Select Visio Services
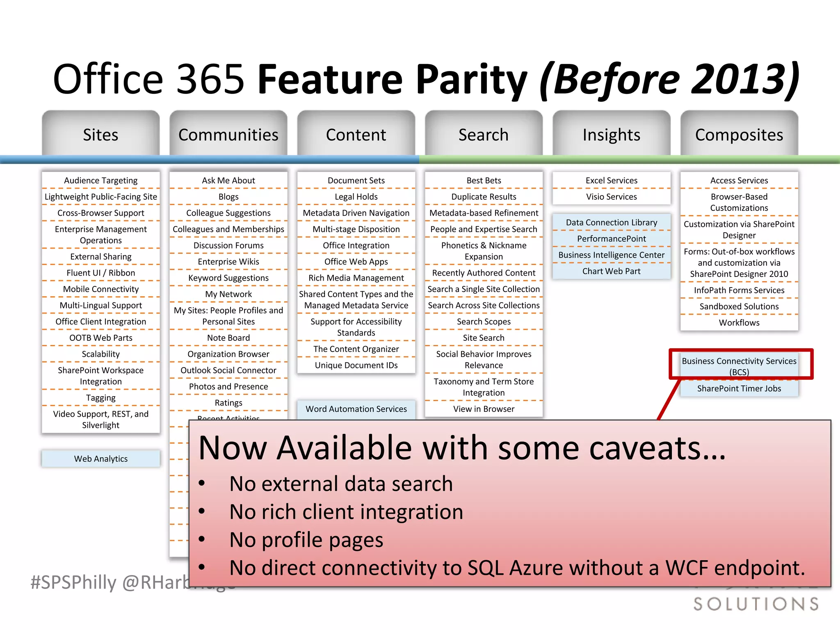The width and height of the screenshot is (840, 630). pyautogui.click(x=612, y=197)
